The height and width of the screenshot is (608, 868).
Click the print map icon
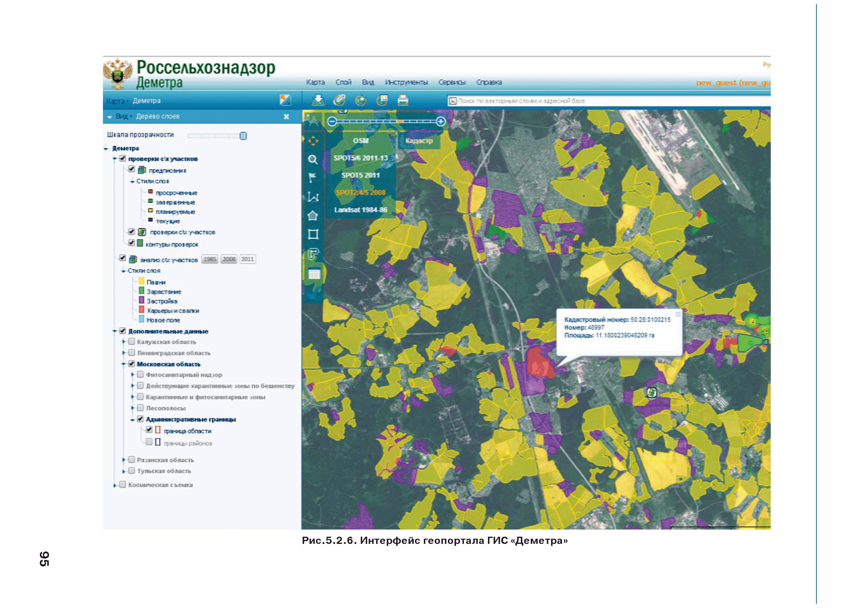[x=403, y=100]
